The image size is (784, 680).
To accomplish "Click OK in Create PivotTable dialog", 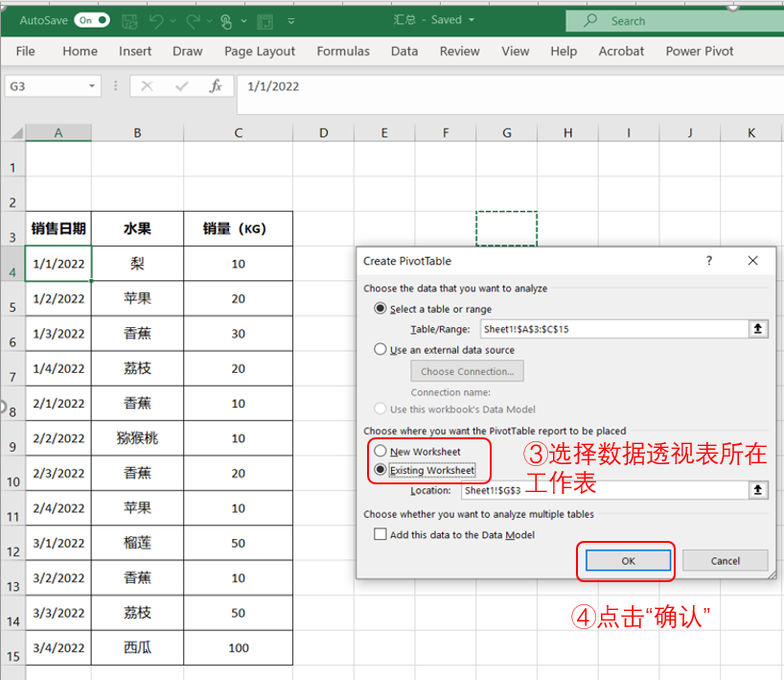I will [x=628, y=560].
